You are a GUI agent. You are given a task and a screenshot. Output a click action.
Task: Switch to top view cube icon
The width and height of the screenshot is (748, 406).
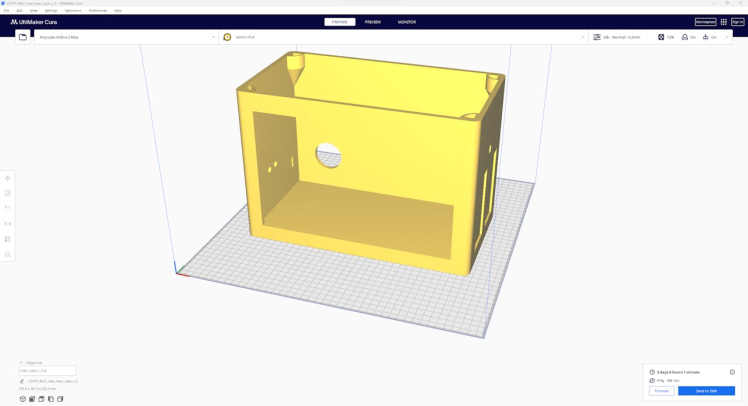(x=42, y=399)
